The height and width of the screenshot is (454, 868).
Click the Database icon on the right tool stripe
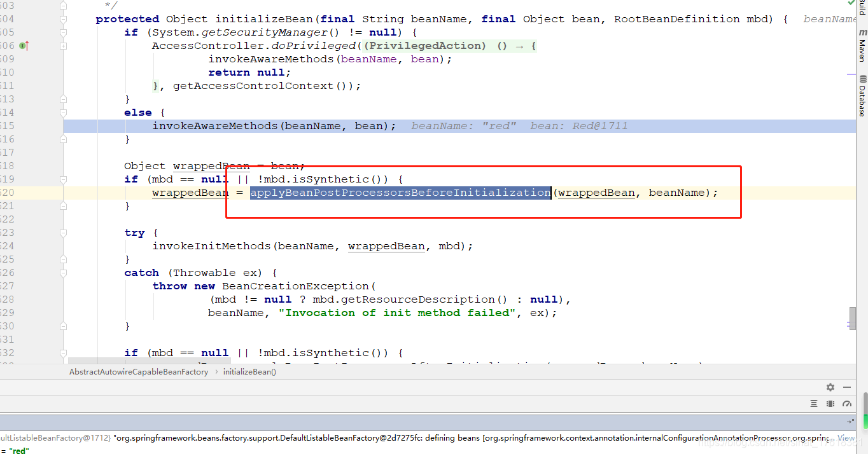(862, 79)
